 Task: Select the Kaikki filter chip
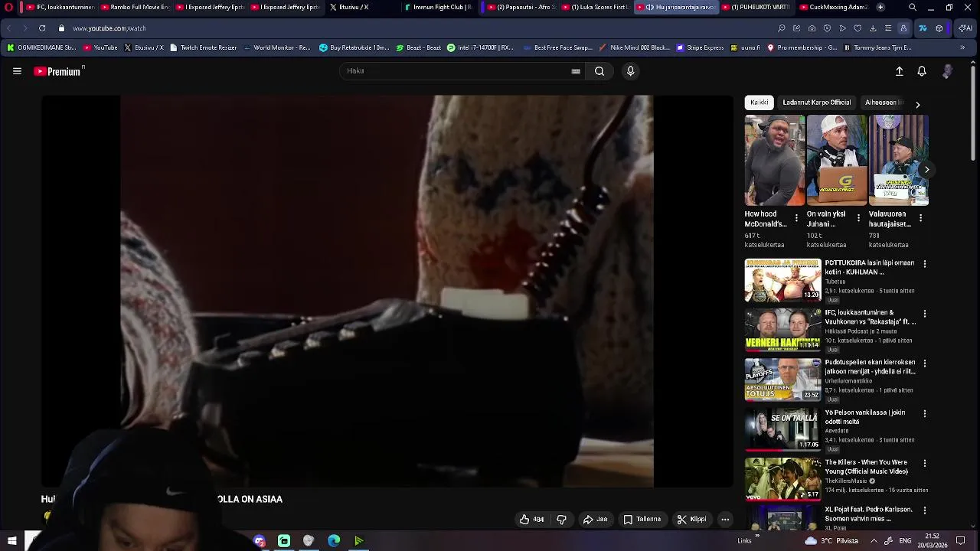click(x=759, y=103)
